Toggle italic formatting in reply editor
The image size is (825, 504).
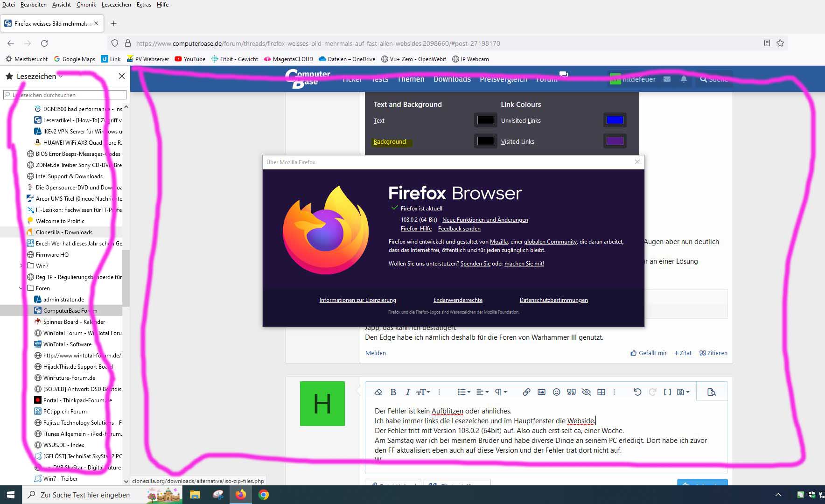coord(407,392)
